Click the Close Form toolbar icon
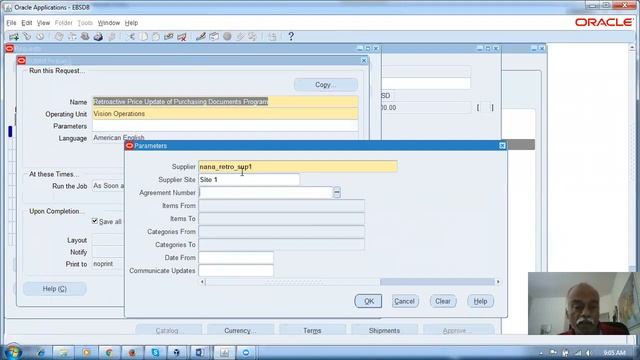The width and height of the screenshot is (640, 360). (111, 37)
